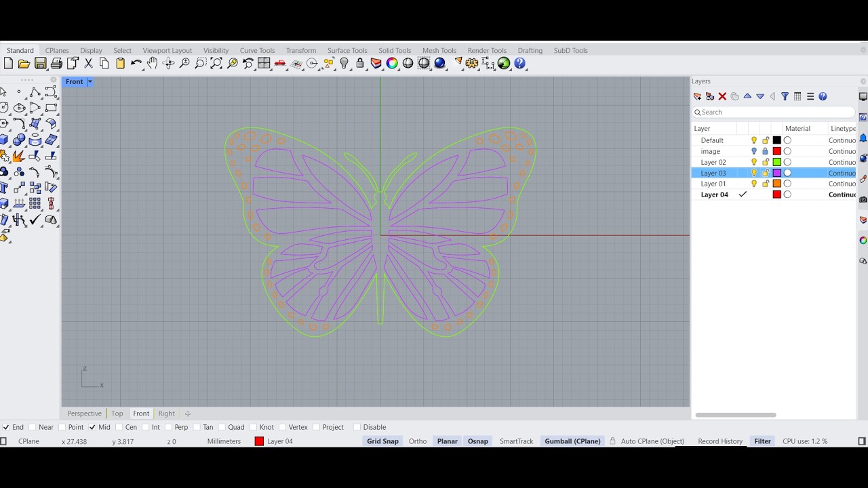Click the Text object T tool

[x=3, y=188]
